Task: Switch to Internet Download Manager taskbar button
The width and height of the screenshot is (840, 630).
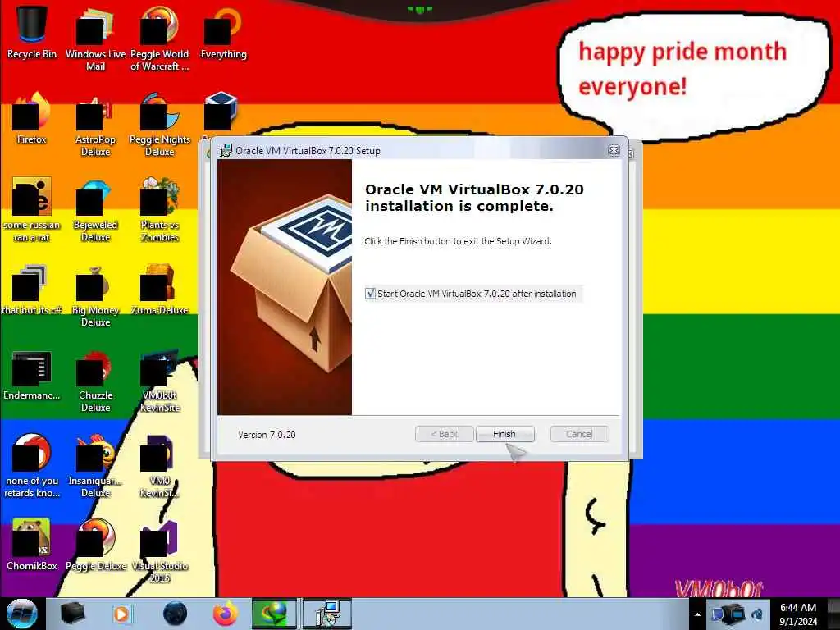Action: pyautogui.click(x=274, y=614)
